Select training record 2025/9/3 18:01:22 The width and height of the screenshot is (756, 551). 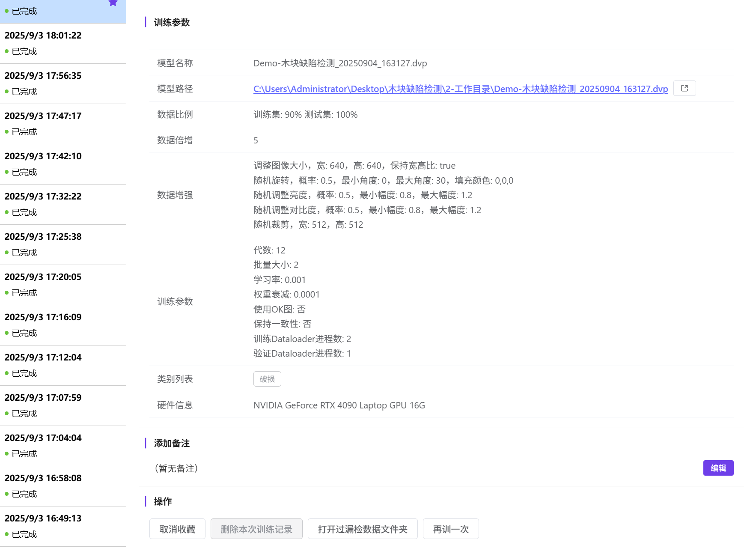63,43
